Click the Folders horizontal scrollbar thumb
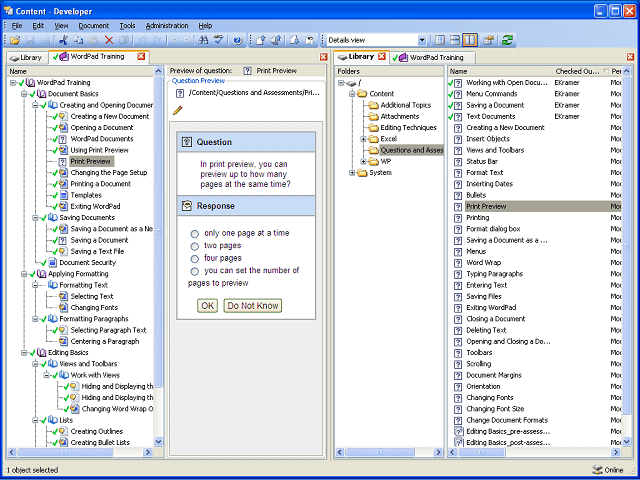 click(380, 452)
